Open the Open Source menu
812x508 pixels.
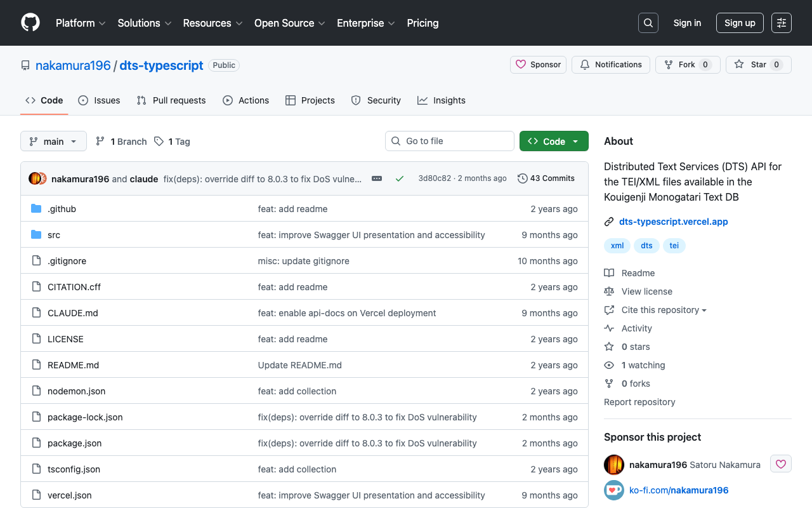click(289, 23)
